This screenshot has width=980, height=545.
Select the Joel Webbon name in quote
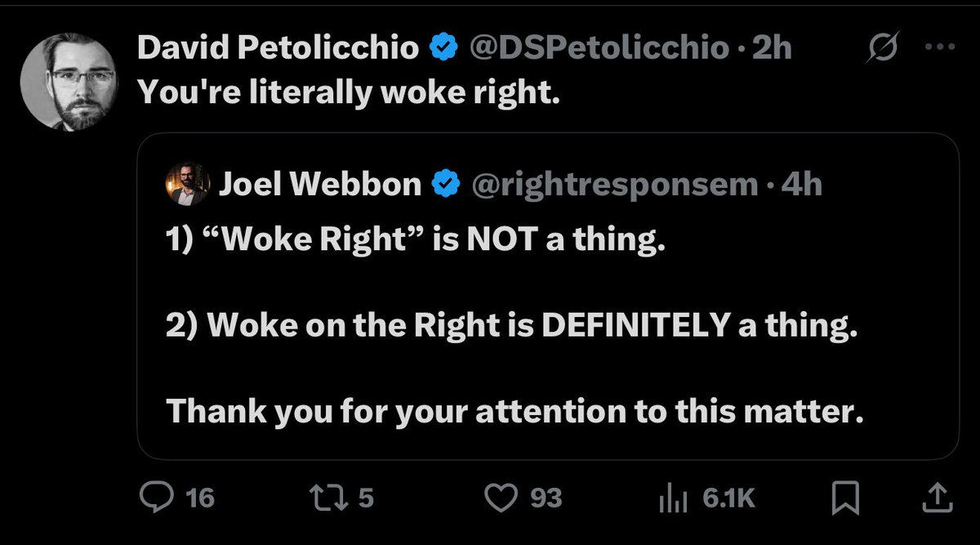pos(319,185)
